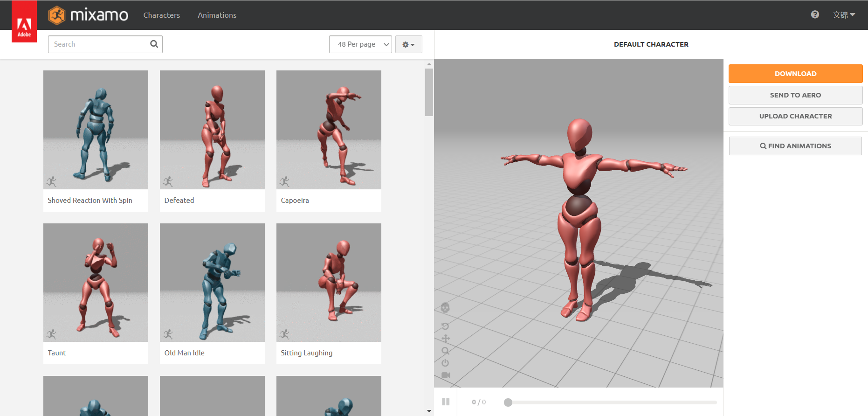Open the Characters tab
The height and width of the screenshot is (416, 868).
[x=162, y=15]
